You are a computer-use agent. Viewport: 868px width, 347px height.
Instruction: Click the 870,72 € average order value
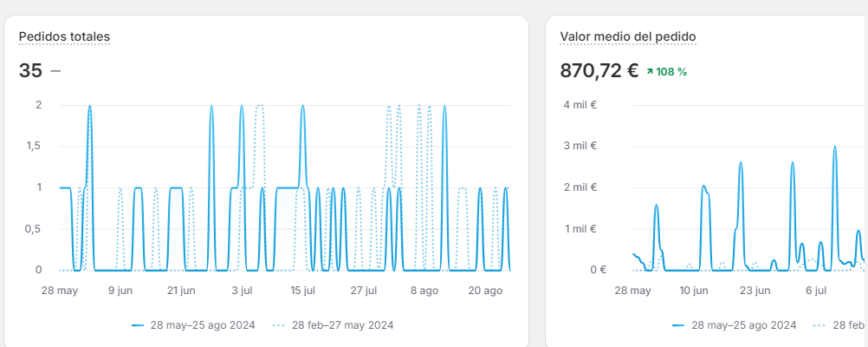click(599, 71)
